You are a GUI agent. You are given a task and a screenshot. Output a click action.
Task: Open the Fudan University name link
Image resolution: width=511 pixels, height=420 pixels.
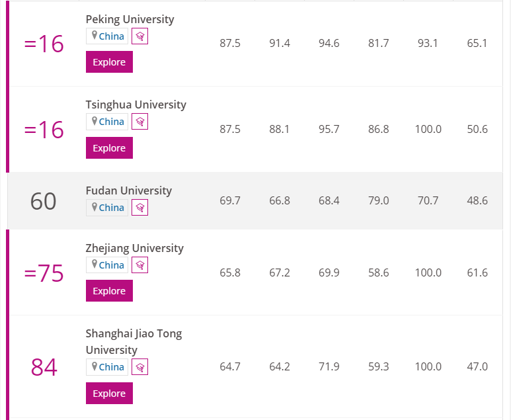(x=129, y=190)
